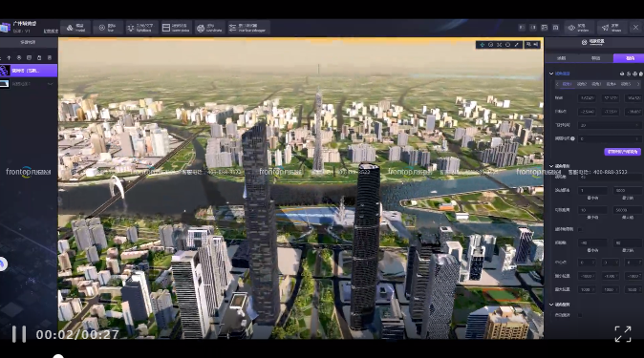
Task: Toggle the left sidebar layout icon
Action: pos(522,28)
